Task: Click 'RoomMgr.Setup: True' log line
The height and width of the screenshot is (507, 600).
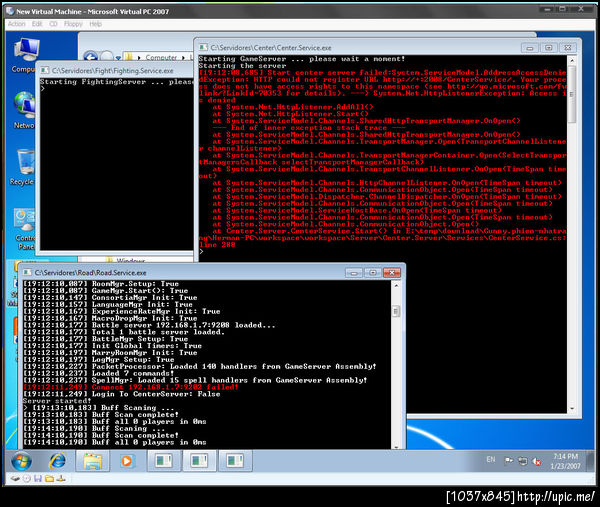Action: point(101,284)
